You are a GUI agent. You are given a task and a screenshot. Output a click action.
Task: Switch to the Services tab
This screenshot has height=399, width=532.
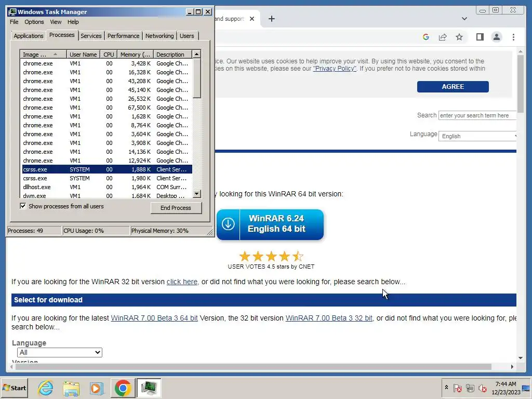coord(91,36)
